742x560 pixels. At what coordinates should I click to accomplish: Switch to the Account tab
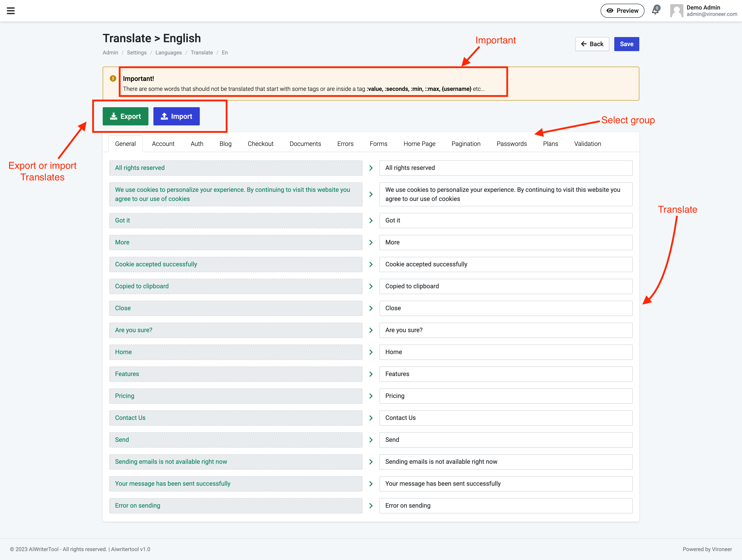pyautogui.click(x=163, y=144)
